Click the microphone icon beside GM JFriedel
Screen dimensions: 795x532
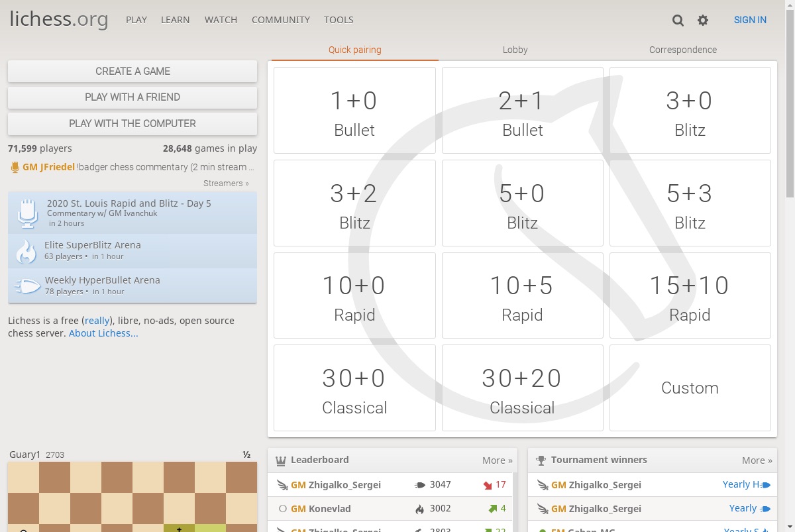pos(15,168)
